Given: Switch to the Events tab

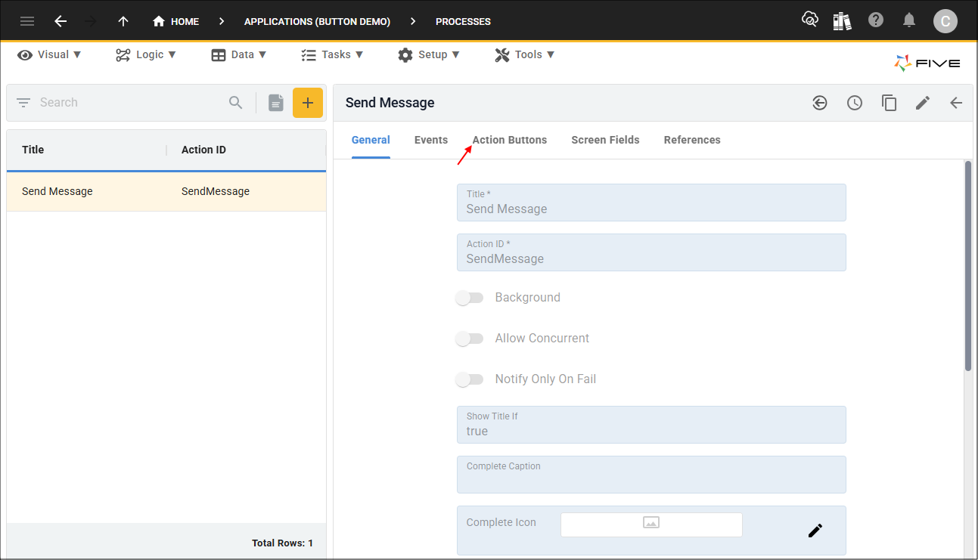Looking at the screenshot, I should click(431, 140).
